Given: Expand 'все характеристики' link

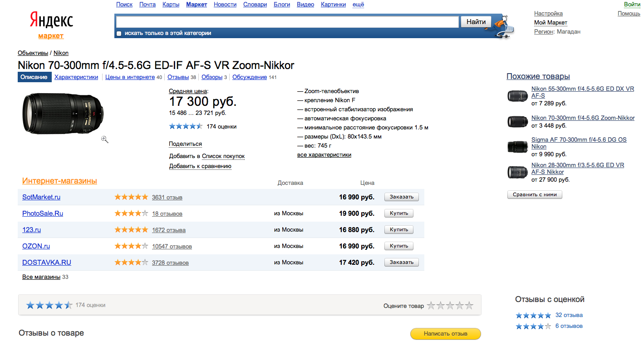Looking at the screenshot, I should pos(324,155).
